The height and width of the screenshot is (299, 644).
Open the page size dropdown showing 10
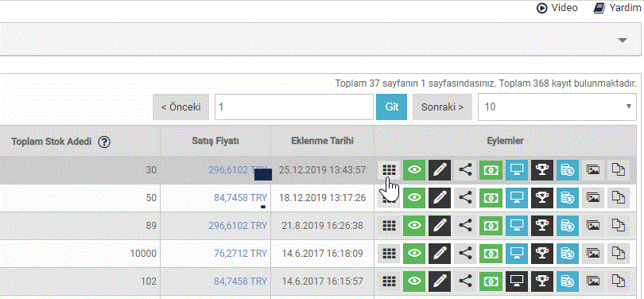pos(557,107)
